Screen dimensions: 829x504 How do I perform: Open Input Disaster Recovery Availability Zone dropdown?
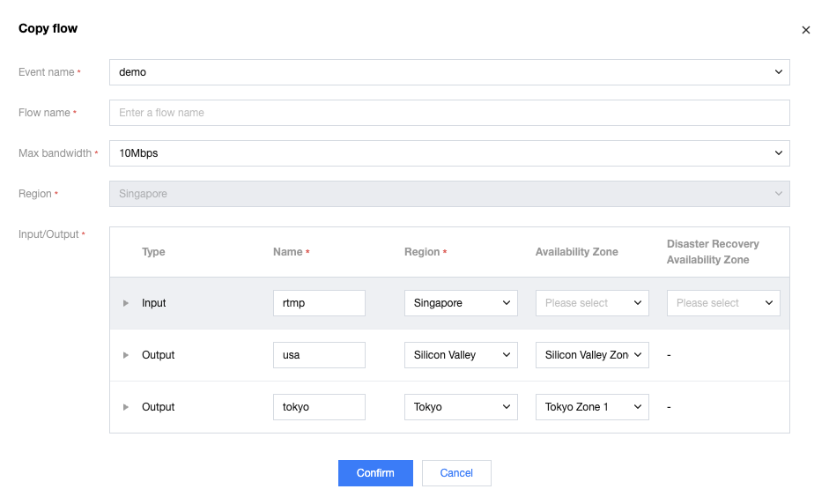pyautogui.click(x=723, y=303)
